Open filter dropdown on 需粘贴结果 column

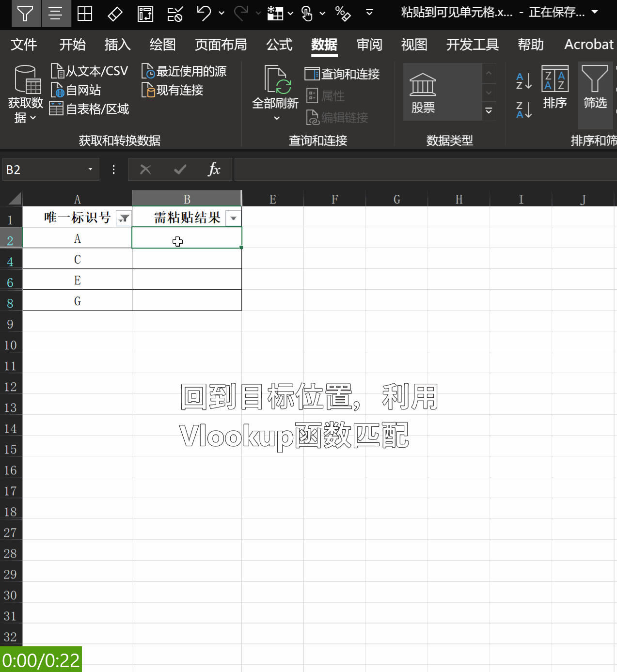click(233, 218)
